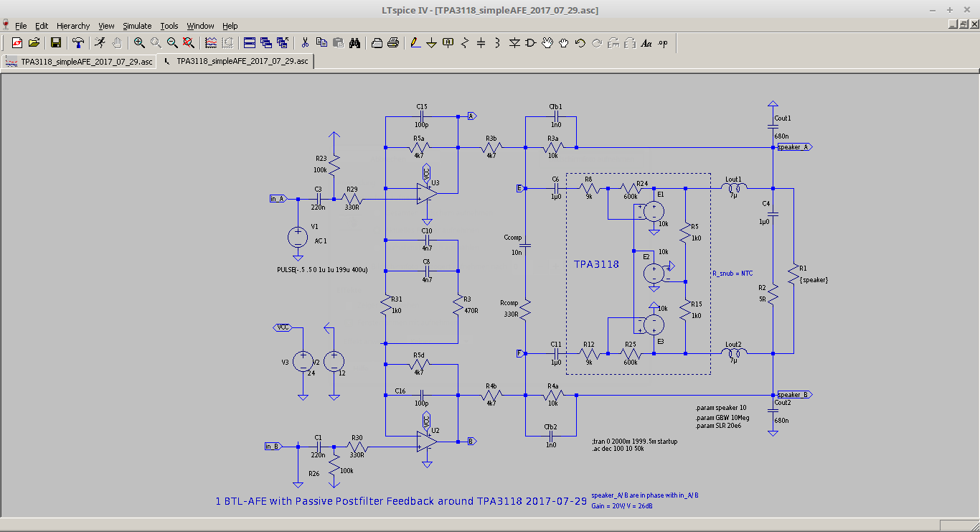Image resolution: width=980 pixels, height=532 pixels.
Task: Switch to the schematic document tab
Action: click(x=236, y=62)
